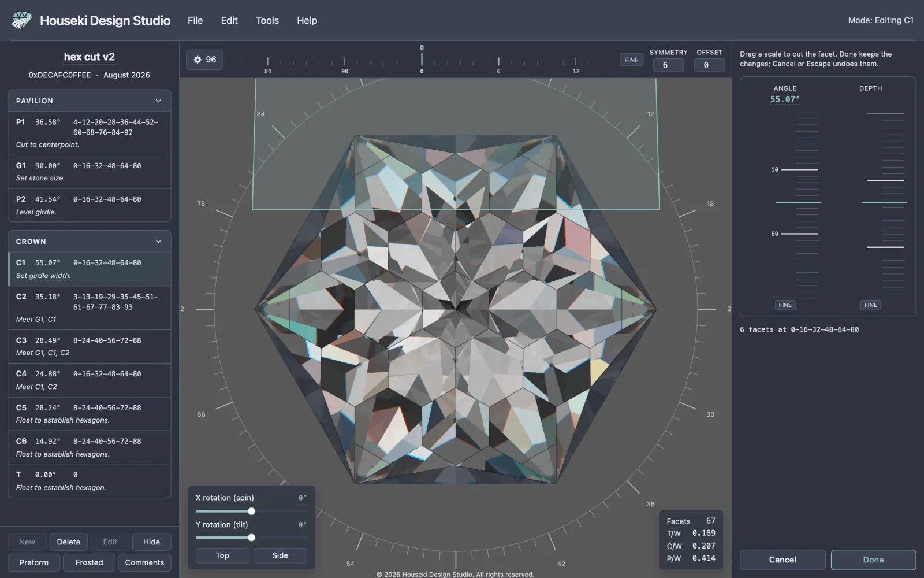Open the Help menu
This screenshot has height=578, width=924.
click(x=307, y=20)
